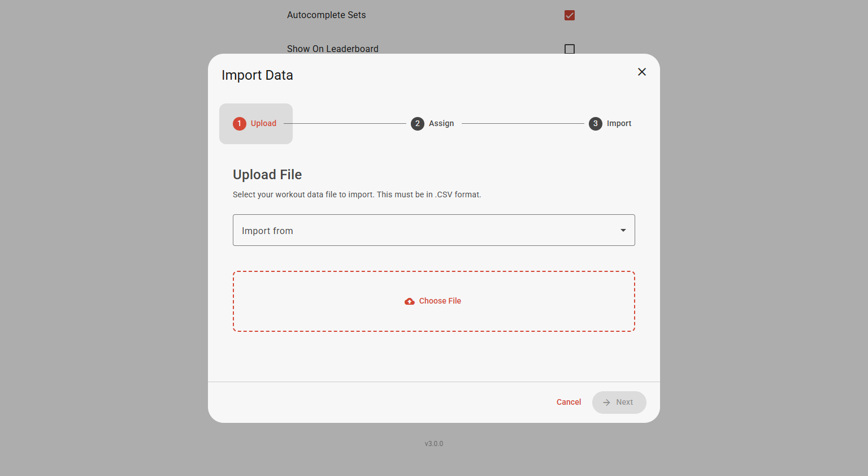Image resolution: width=868 pixels, height=476 pixels.
Task: Click the Autocomplete Sets label
Action: coord(327,15)
